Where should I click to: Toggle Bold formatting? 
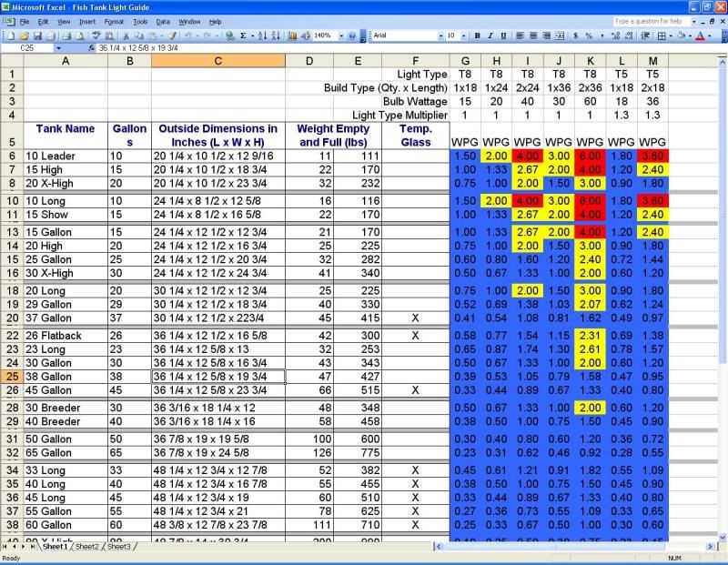point(477,35)
